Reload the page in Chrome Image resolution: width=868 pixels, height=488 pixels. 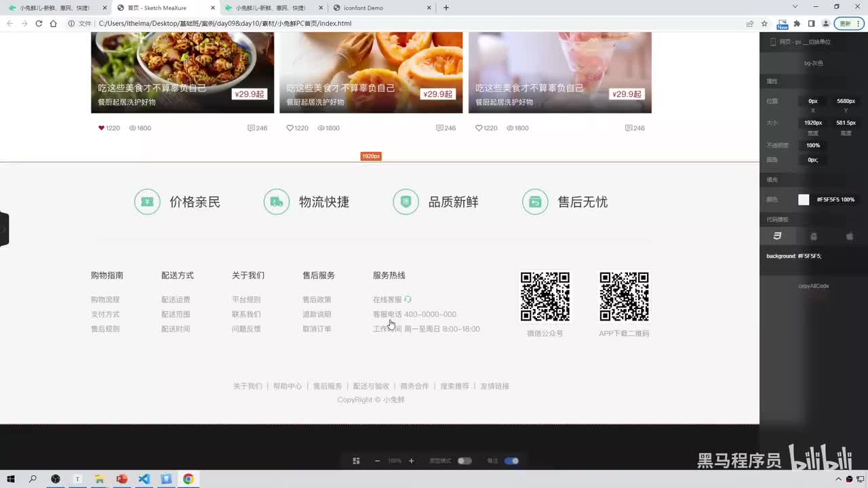tap(39, 24)
